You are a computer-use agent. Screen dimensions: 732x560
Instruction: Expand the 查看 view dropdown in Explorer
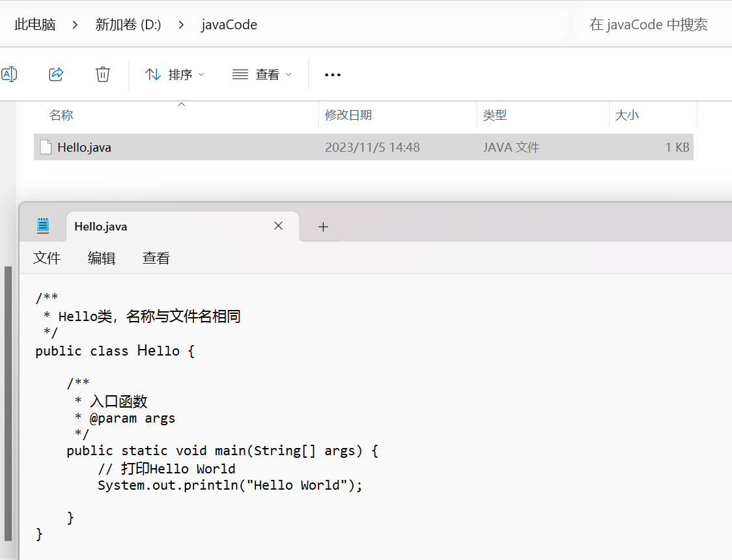coord(262,75)
